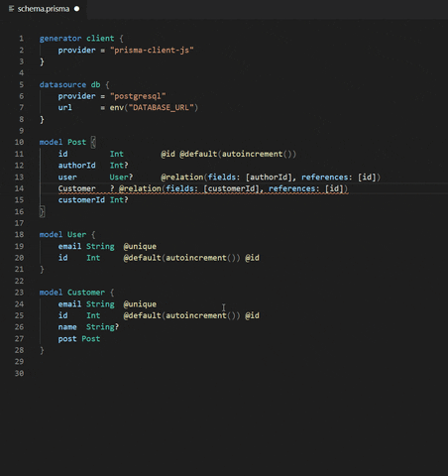Click '@unique' on line 19

pyautogui.click(x=140, y=246)
